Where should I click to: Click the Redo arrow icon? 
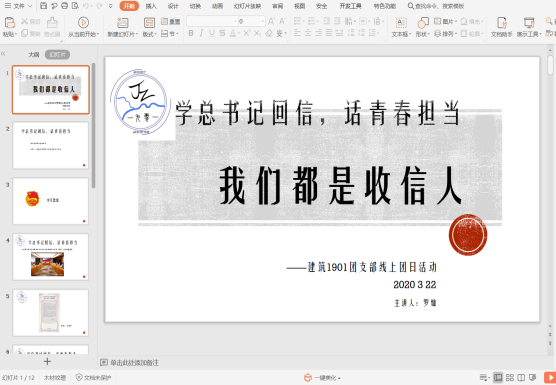[99, 6]
